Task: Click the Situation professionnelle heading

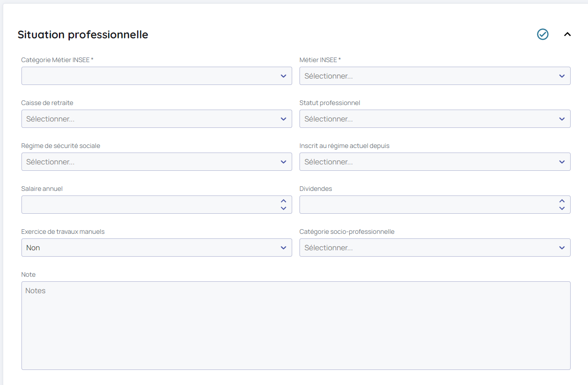Action: (83, 35)
